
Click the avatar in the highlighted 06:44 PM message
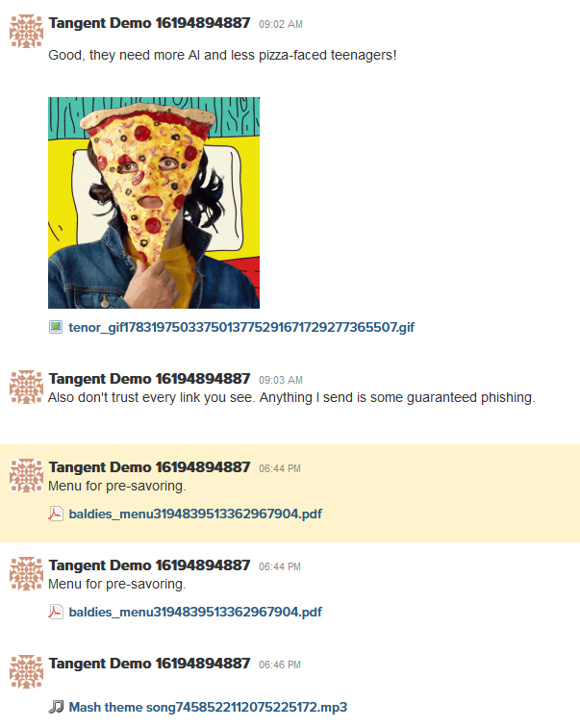(x=27, y=475)
